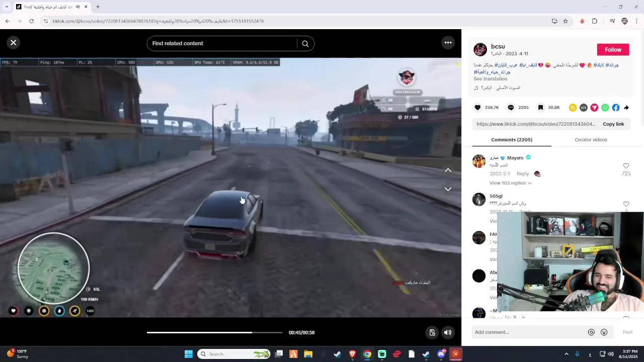
Task: Show hidden system tray icons
Action: point(566,354)
